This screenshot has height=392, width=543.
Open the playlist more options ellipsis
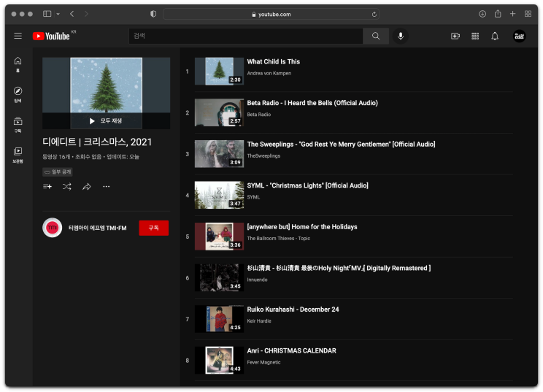tap(107, 187)
